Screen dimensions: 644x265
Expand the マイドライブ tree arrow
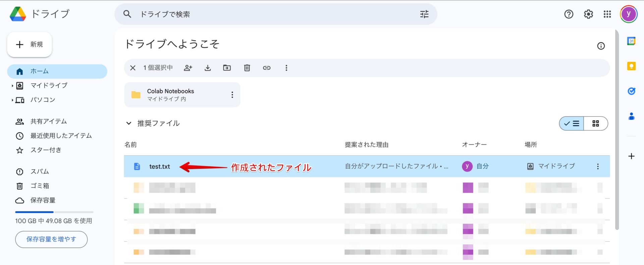(x=12, y=86)
